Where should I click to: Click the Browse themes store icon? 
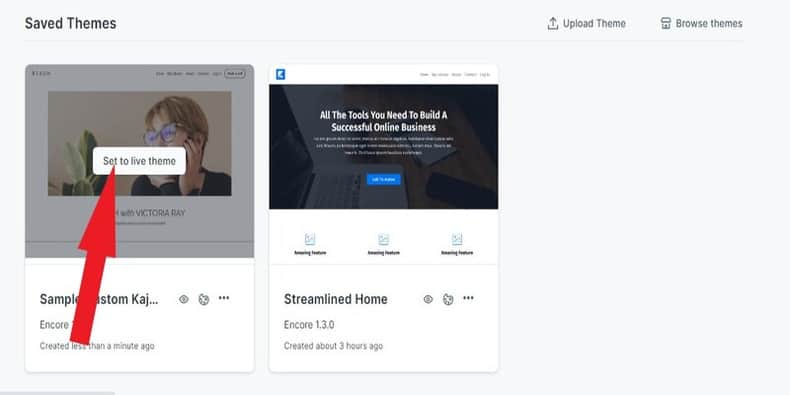pyautogui.click(x=666, y=24)
